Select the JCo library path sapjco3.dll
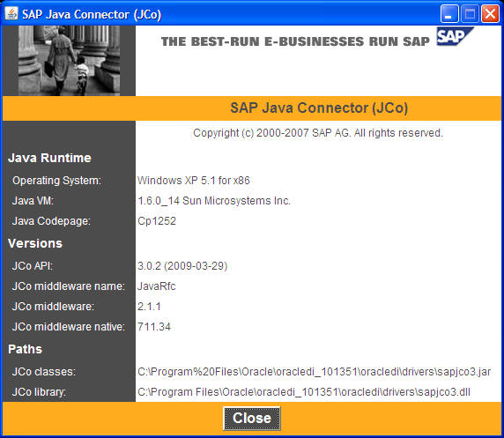This screenshot has height=438, width=504. coord(304,392)
